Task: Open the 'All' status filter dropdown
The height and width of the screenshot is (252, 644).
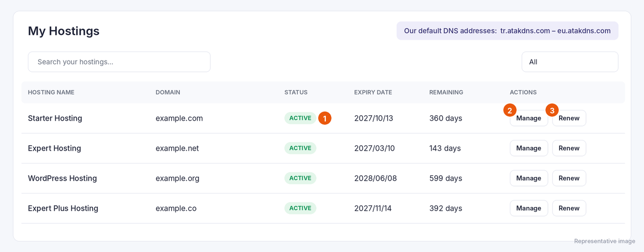Action: coord(570,62)
